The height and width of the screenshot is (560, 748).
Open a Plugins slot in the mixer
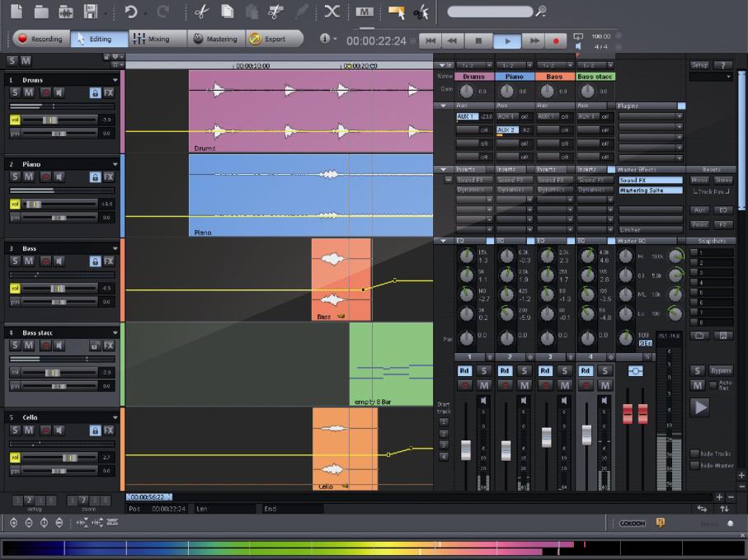tap(650, 116)
